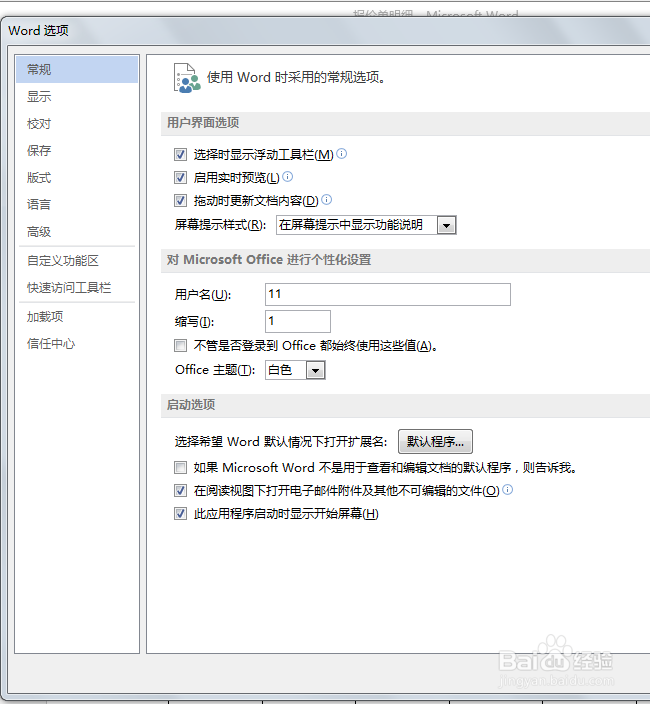This screenshot has width=650, height=704.
Task: Click the 对 Microsoft Office 进行个性化设置 header
Action: coord(269,260)
